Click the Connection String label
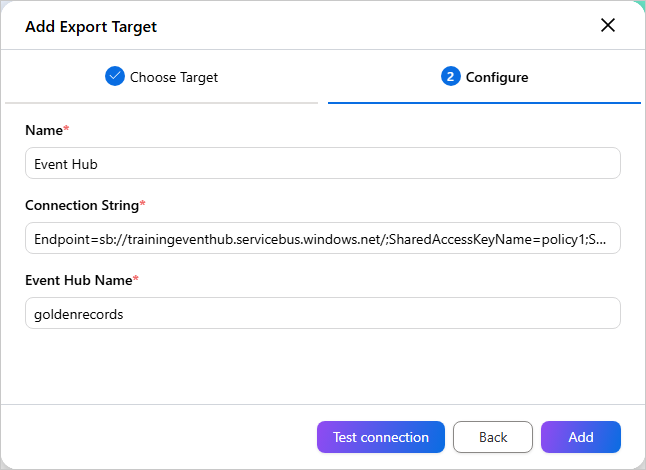This screenshot has width=646, height=470. 85,205
